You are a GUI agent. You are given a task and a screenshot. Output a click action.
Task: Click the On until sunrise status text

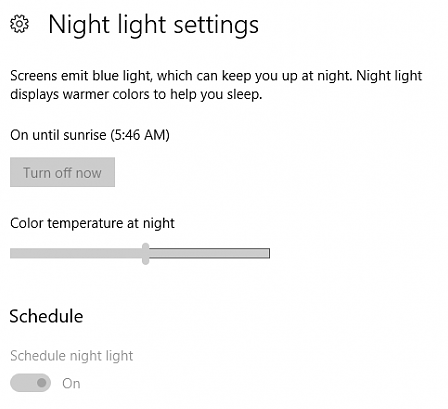pyautogui.click(x=90, y=135)
